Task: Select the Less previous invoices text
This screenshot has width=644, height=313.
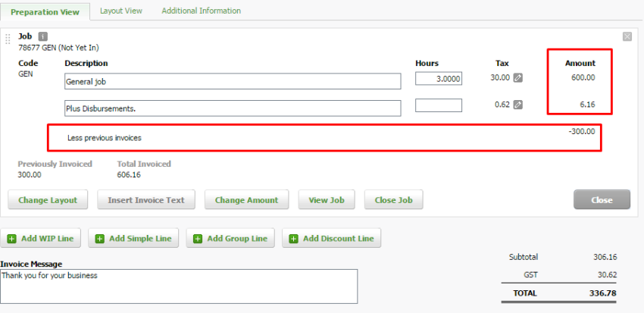Action: coord(105,138)
